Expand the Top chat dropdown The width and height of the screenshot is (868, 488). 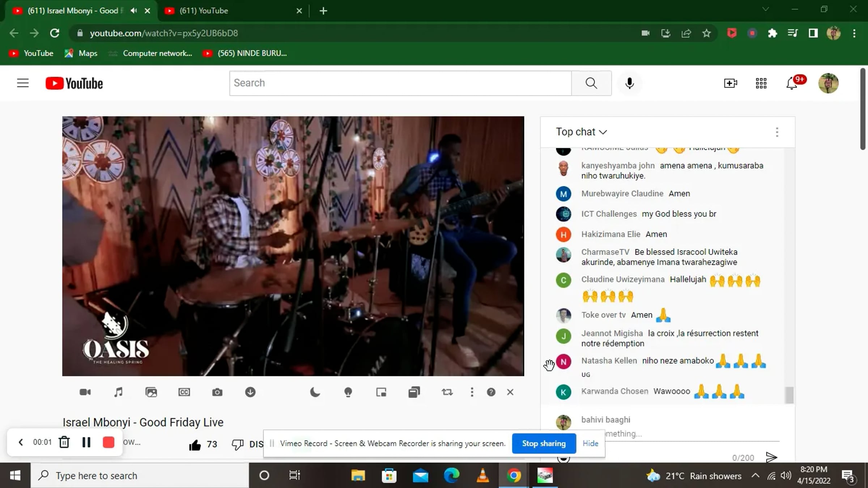581,132
